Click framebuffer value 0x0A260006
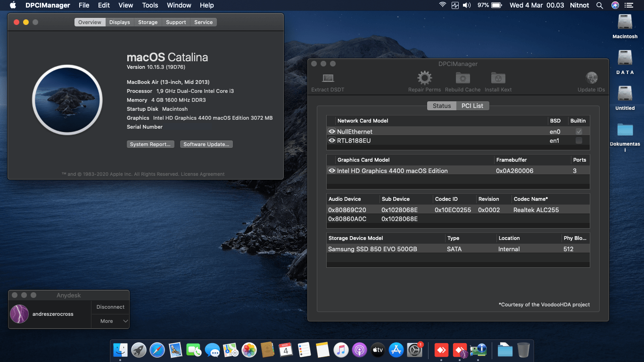The height and width of the screenshot is (362, 644). pos(514,171)
